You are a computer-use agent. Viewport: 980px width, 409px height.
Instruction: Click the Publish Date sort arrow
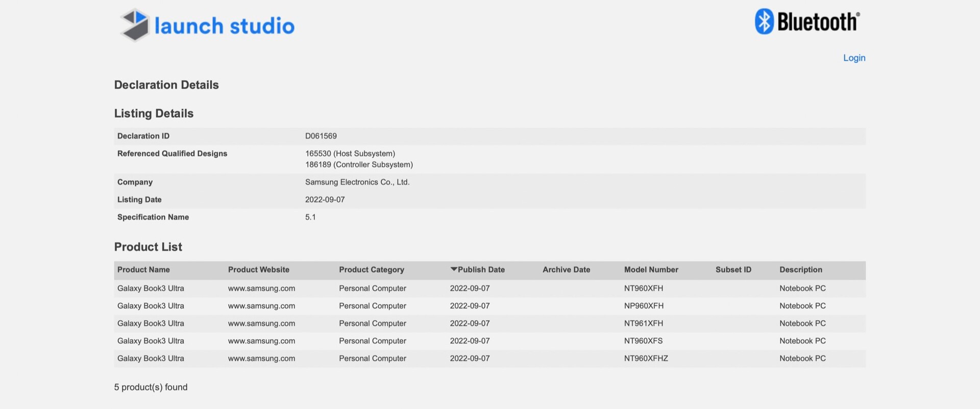pyautogui.click(x=453, y=269)
